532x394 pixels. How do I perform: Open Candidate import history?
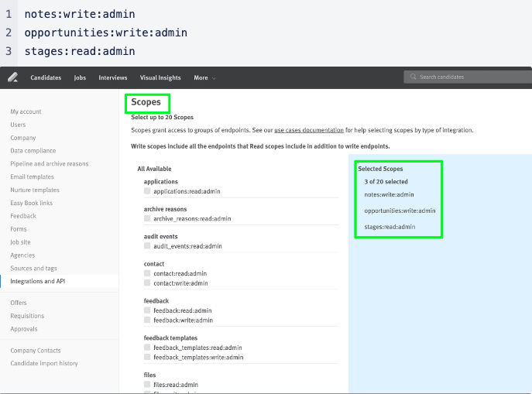pos(44,363)
